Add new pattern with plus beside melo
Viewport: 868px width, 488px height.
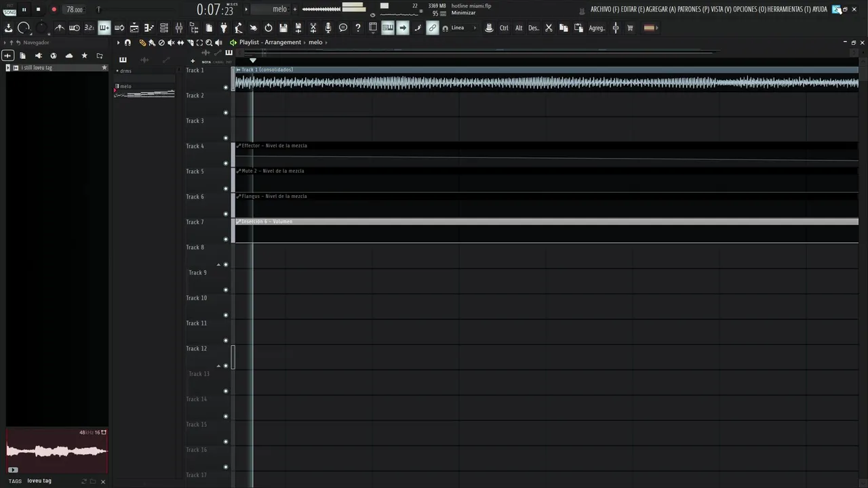[295, 9]
